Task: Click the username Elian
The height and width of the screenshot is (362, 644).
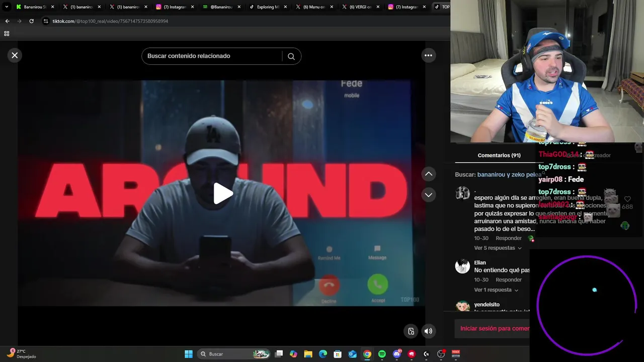Action: (480, 262)
